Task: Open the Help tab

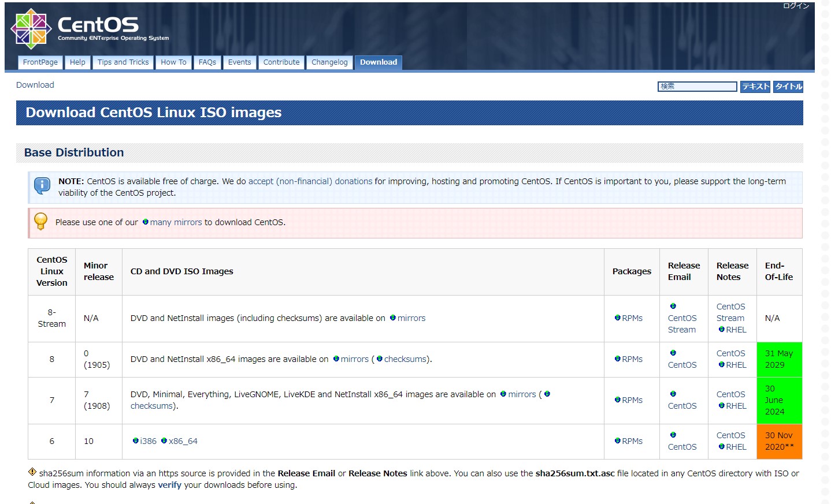Action: [77, 62]
